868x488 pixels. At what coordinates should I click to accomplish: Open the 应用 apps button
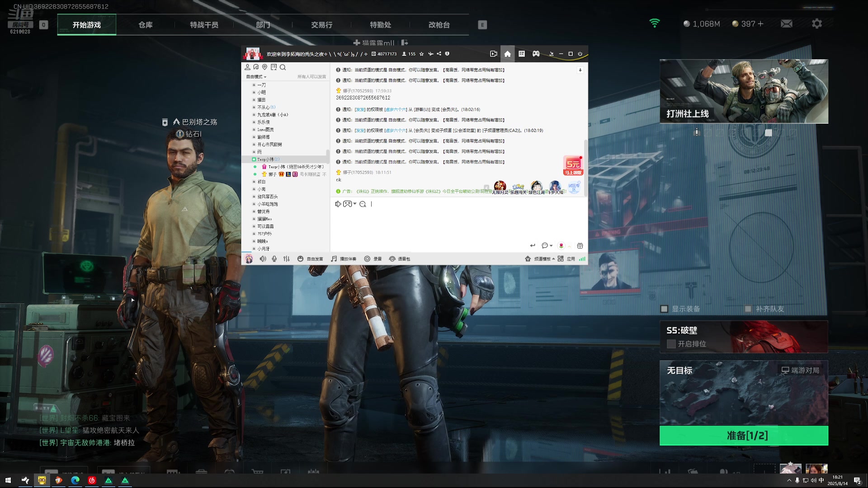click(566, 259)
